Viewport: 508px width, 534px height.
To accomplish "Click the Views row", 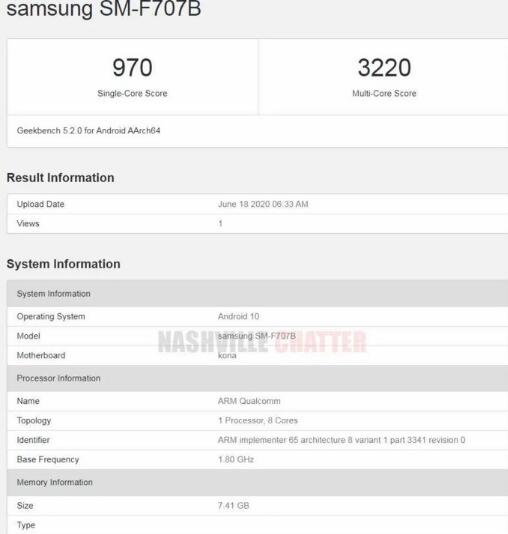I will (257, 223).
